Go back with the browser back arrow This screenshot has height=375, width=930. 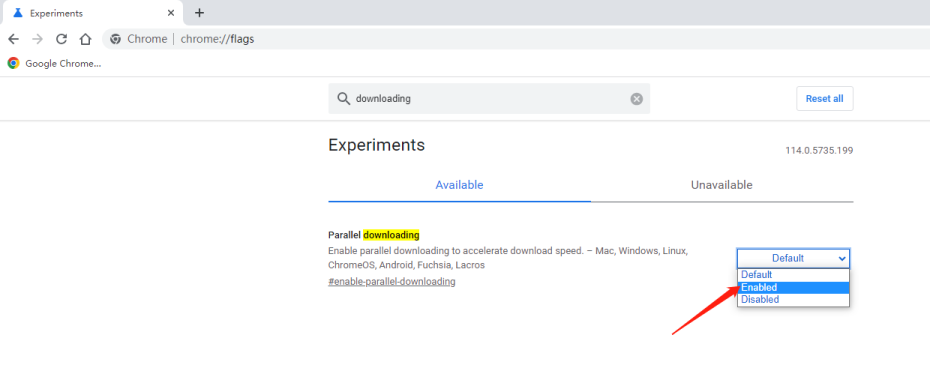pos(13,39)
